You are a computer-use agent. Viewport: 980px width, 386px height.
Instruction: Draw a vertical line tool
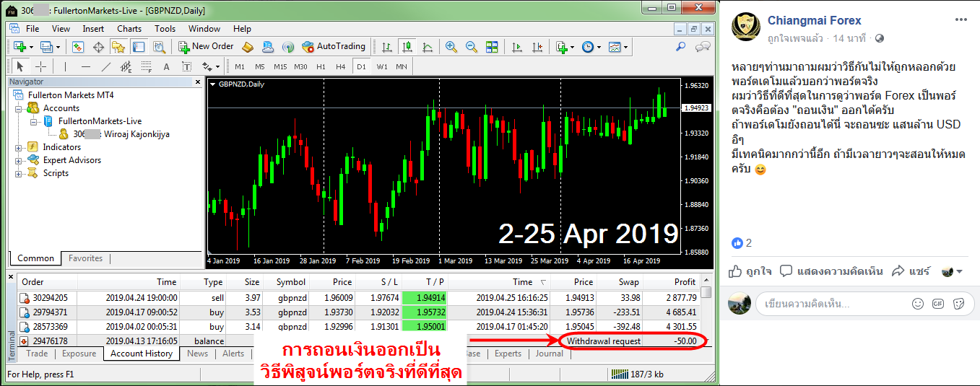[x=65, y=66]
